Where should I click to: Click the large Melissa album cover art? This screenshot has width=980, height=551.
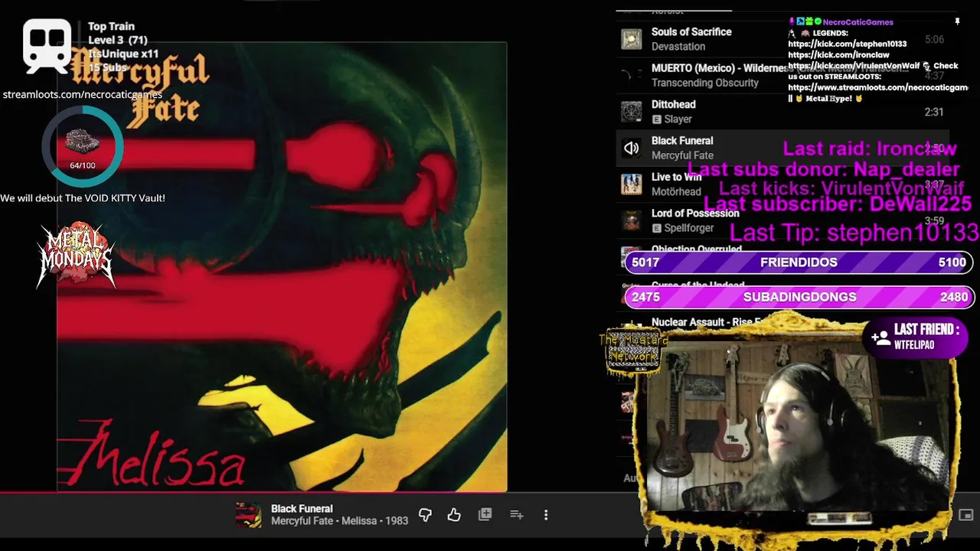tap(282, 266)
